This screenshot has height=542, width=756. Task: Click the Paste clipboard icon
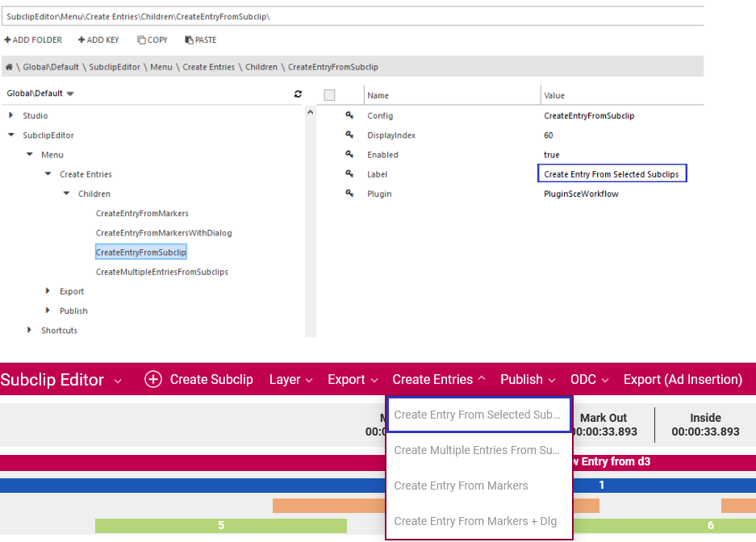pos(188,40)
